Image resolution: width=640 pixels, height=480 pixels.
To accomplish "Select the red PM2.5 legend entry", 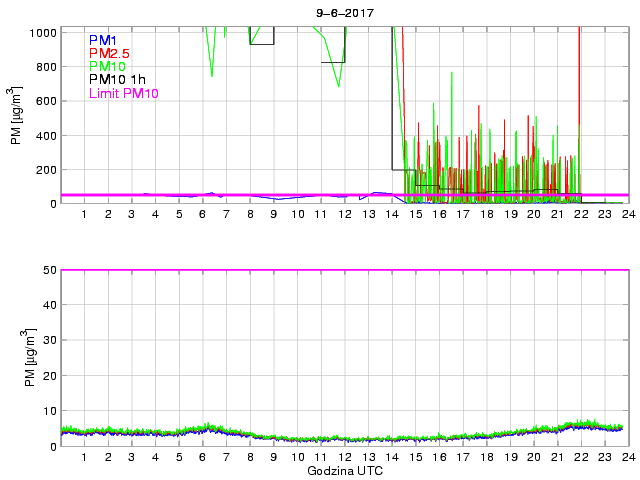I will [108, 53].
